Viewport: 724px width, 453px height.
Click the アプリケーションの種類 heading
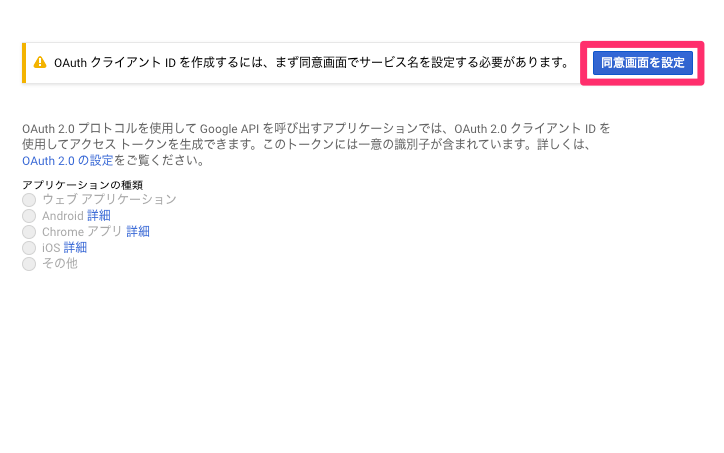(x=83, y=185)
